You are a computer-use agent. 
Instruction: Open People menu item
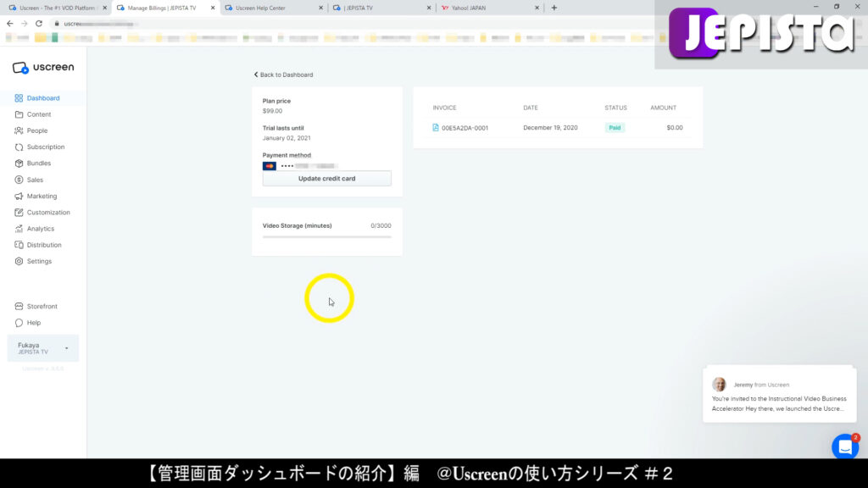[x=37, y=130]
